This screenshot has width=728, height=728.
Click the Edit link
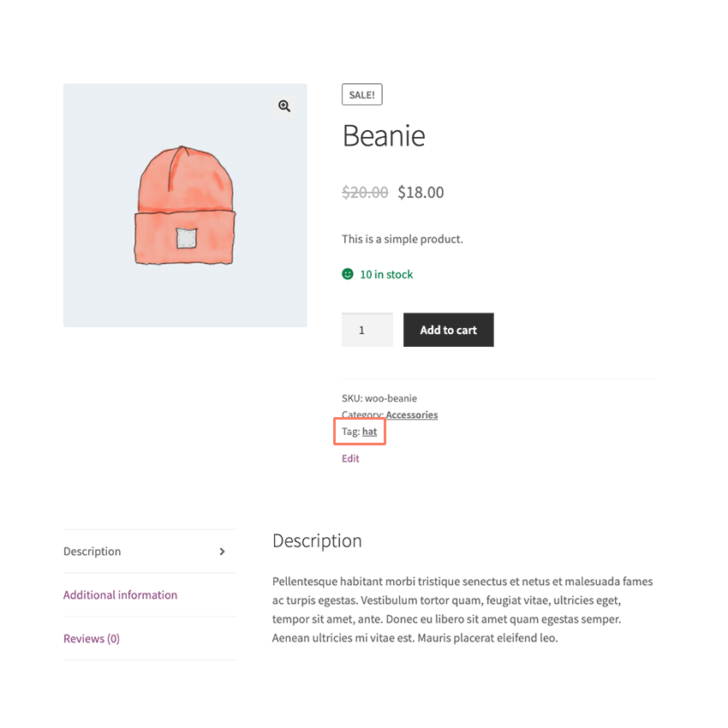(x=350, y=458)
